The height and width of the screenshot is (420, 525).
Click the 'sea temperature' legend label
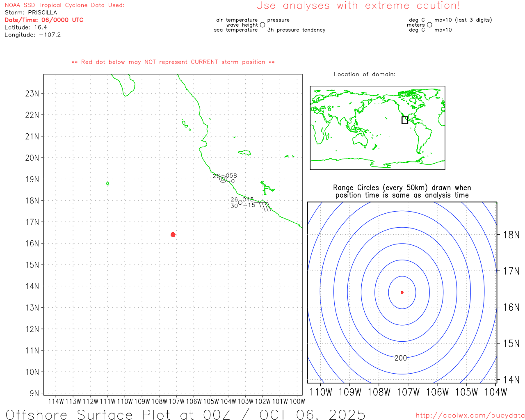(236, 30)
